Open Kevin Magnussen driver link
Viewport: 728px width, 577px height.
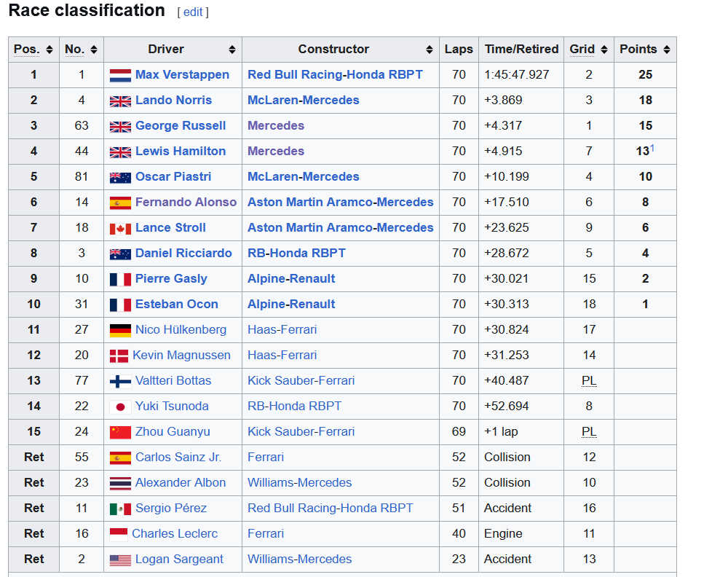coord(181,356)
